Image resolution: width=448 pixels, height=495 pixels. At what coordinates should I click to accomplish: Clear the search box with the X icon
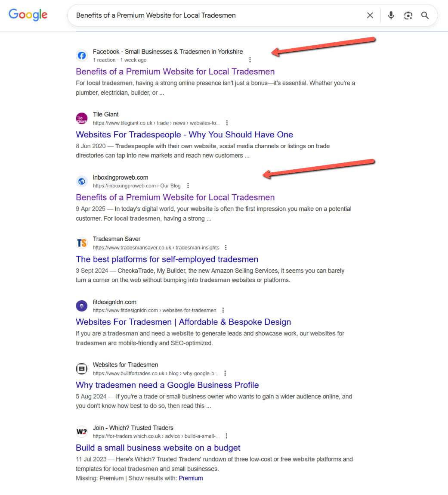370,15
